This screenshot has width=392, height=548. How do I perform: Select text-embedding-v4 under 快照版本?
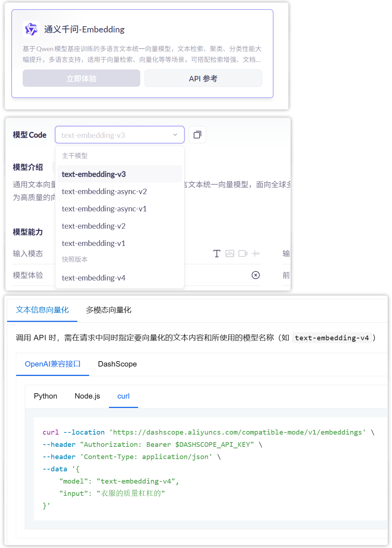point(120,278)
